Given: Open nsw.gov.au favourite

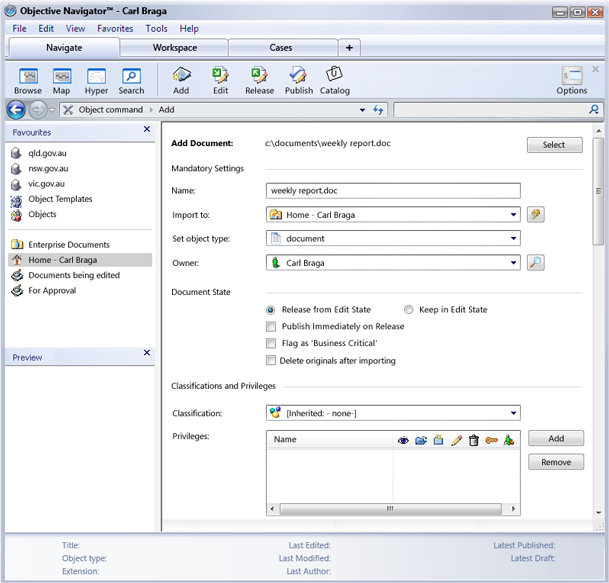Looking at the screenshot, I should [x=48, y=168].
